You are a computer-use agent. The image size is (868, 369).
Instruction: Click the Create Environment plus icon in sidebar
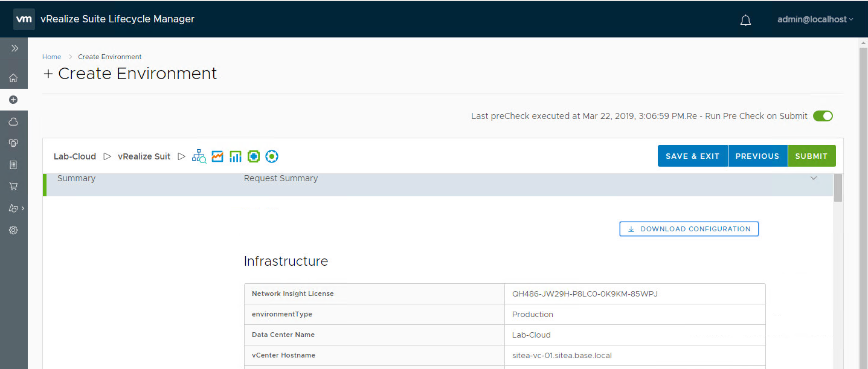click(x=13, y=100)
